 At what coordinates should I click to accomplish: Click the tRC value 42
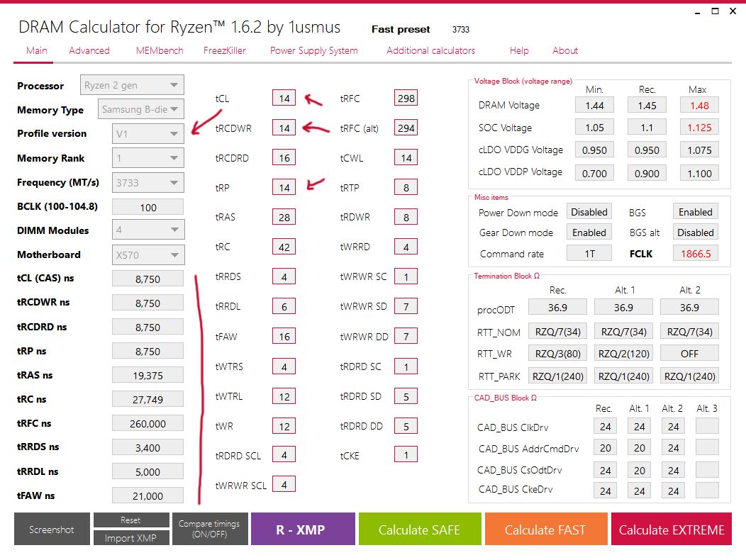pos(284,247)
